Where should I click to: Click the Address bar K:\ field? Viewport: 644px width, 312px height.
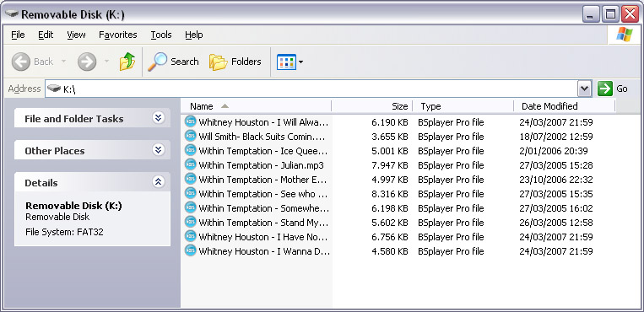318,89
